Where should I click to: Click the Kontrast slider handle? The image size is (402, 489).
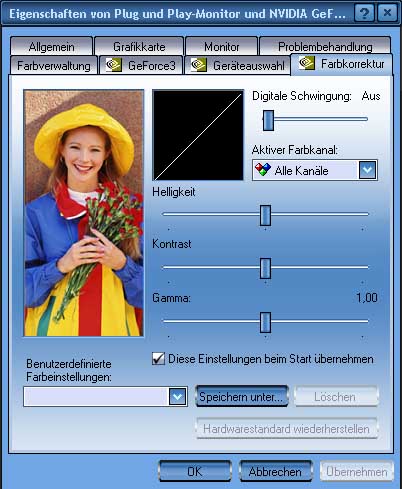coord(265,268)
